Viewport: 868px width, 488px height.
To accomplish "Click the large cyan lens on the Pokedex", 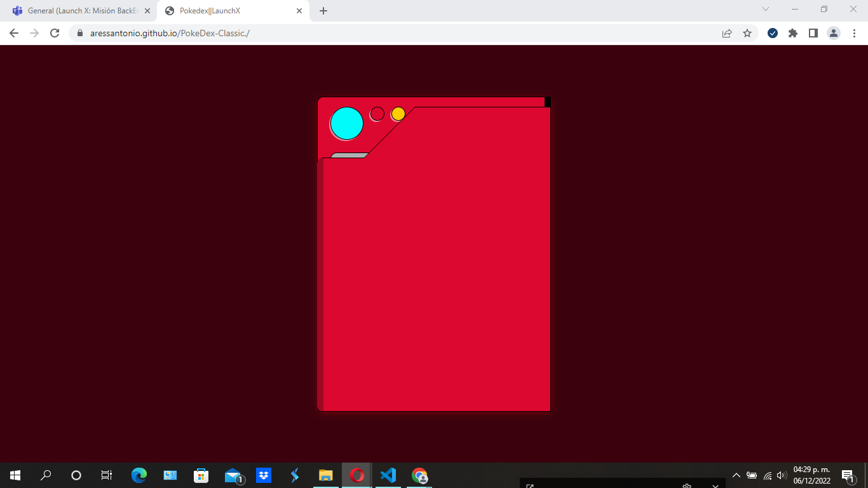I will 346,123.
